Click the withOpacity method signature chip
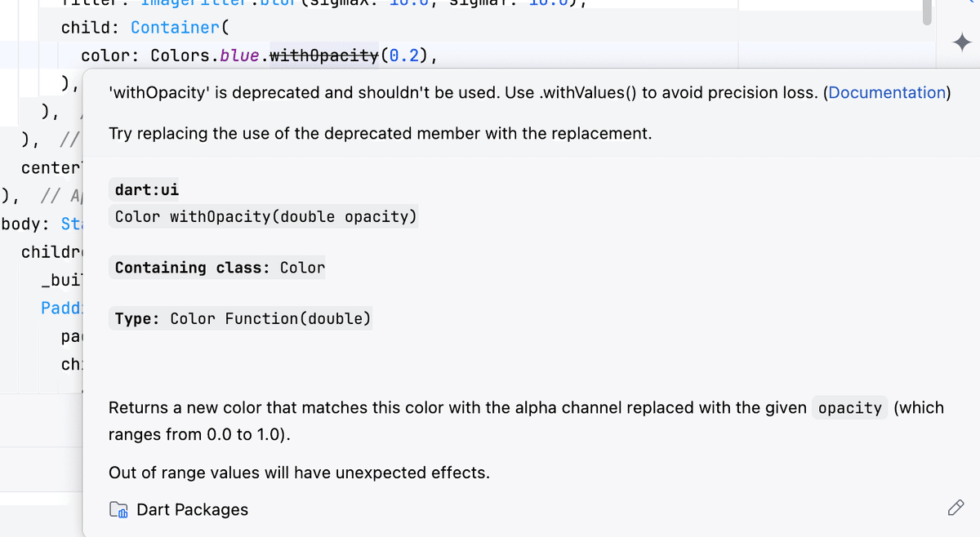 tap(263, 216)
